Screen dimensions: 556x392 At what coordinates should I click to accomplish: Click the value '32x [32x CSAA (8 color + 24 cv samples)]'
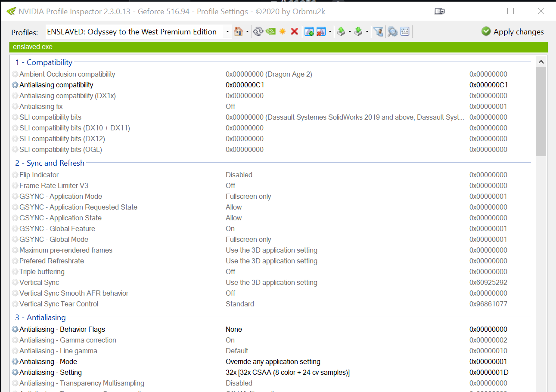288,373
